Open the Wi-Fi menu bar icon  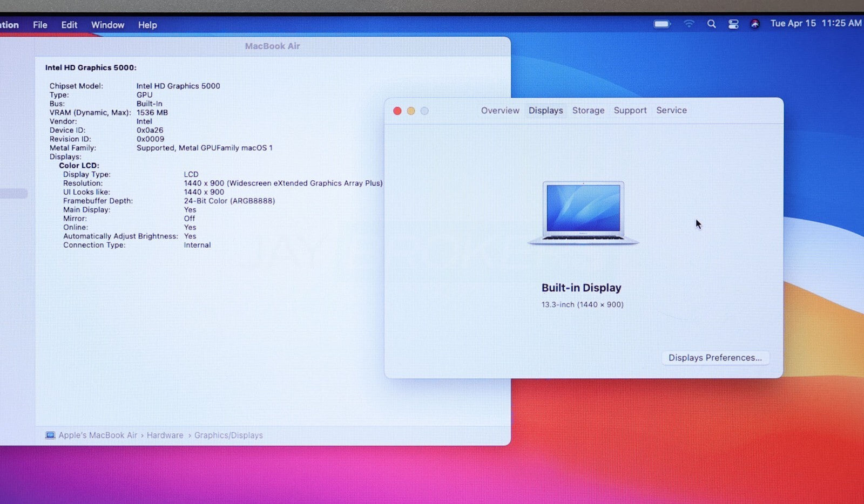coord(689,24)
